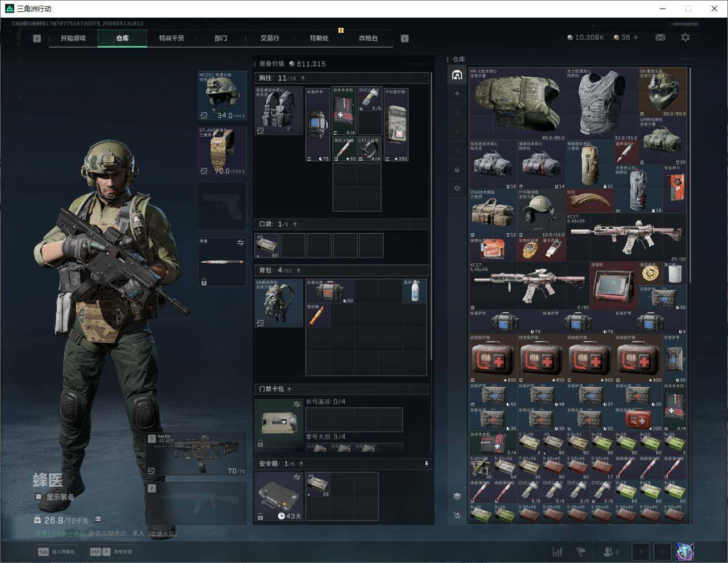Click the CAT tourniquet in chest rig
Image resolution: width=728 pixels, height=563 pixels.
click(370, 149)
